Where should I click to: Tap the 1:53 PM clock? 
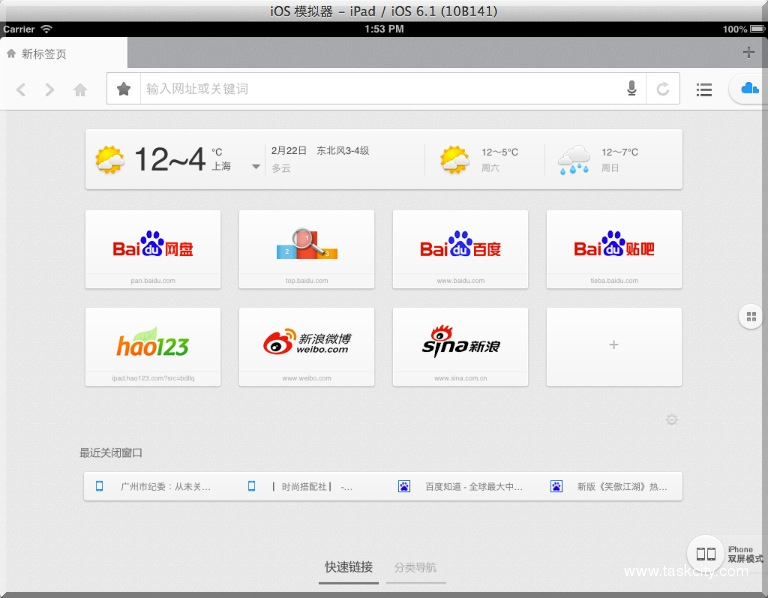click(384, 29)
